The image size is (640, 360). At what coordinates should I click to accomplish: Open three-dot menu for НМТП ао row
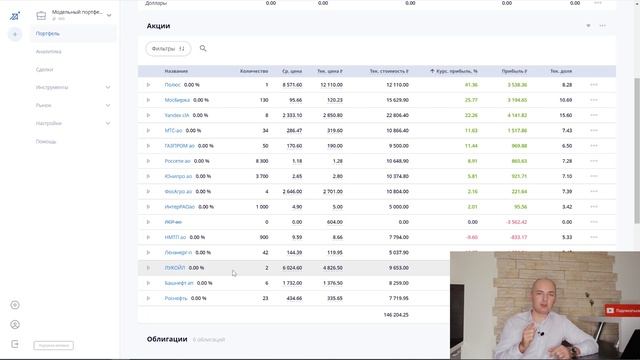[x=594, y=237]
